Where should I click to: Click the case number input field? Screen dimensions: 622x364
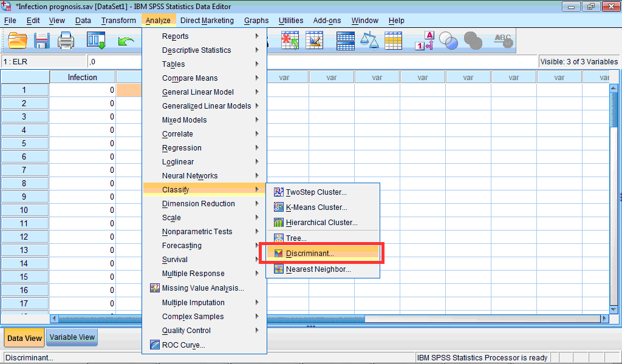click(x=43, y=61)
